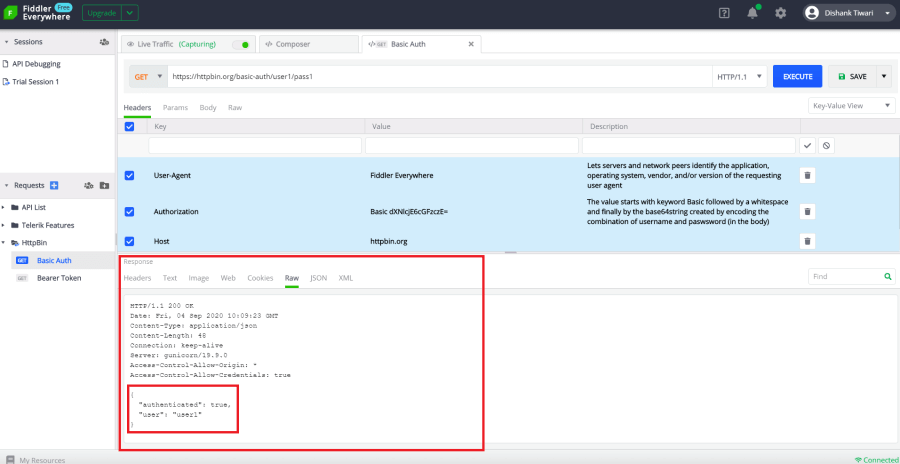Screen dimensions: 900x464
Task: Open the SAVE button dropdown arrow
Action: coord(883,76)
